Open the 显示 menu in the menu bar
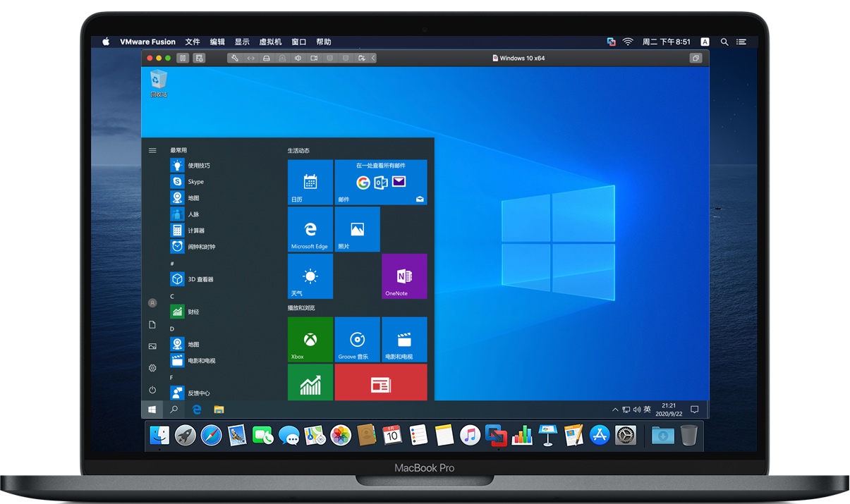This screenshot has height=504, width=850. (x=242, y=42)
